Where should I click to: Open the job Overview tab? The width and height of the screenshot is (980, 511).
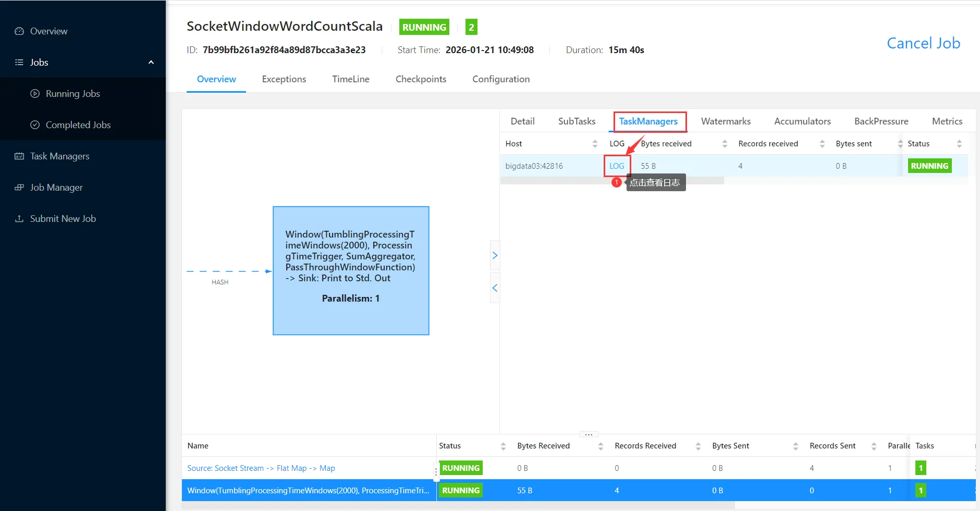click(216, 79)
